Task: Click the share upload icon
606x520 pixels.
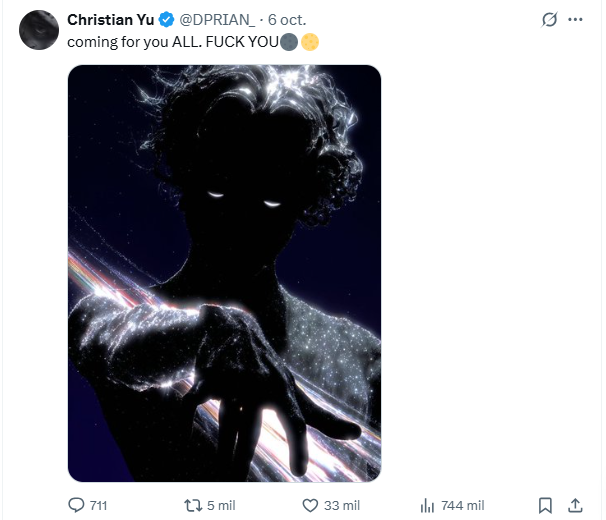Action: pyautogui.click(x=575, y=505)
